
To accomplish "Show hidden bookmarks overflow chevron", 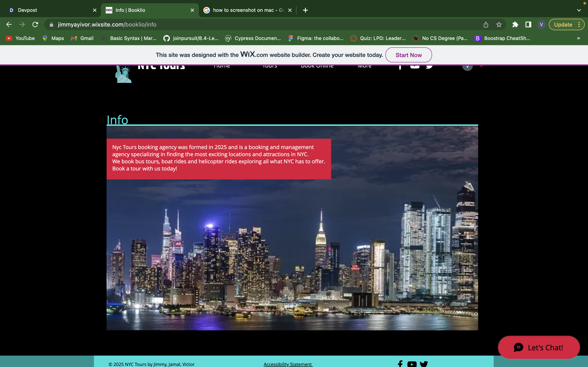I will pyautogui.click(x=579, y=38).
